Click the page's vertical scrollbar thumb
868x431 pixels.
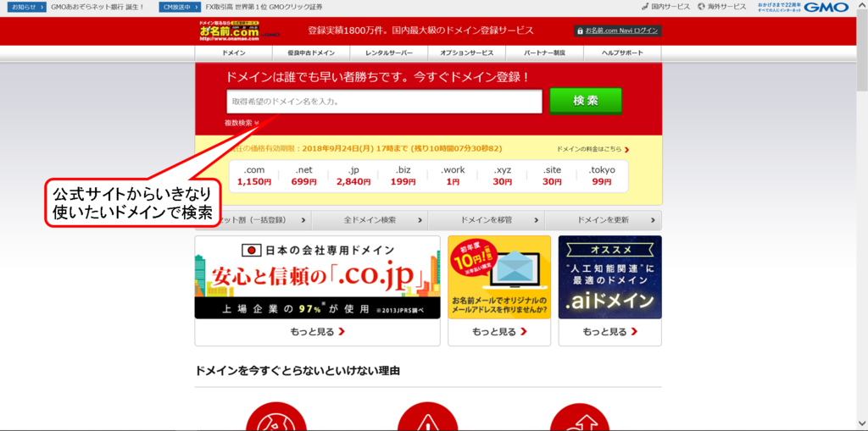tap(862, 51)
